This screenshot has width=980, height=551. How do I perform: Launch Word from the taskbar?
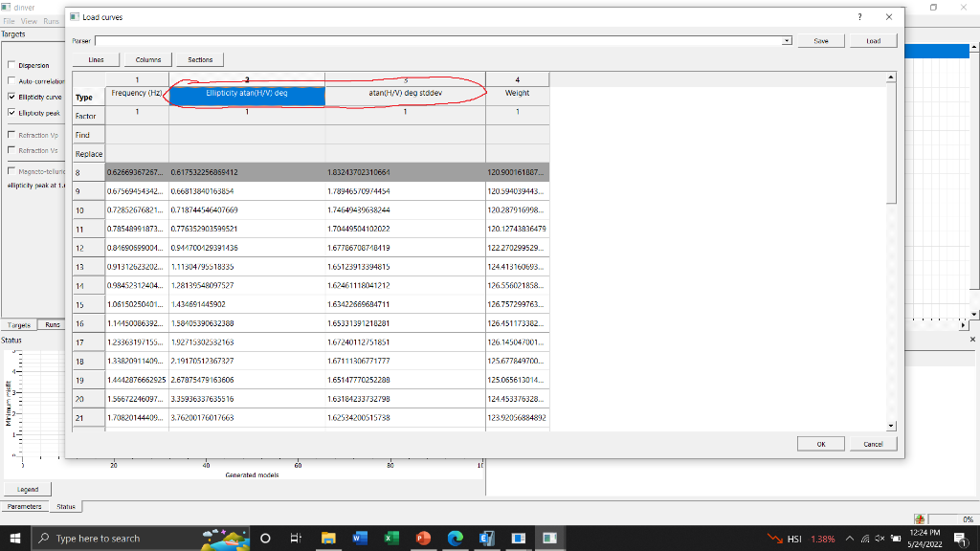point(361,538)
